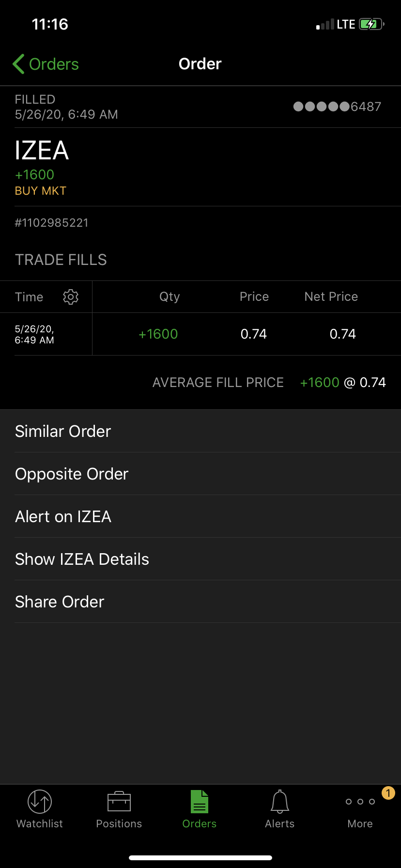Viewport: 401px width, 868px height.
Task: Open the Alerts bell icon
Action: [x=280, y=801]
